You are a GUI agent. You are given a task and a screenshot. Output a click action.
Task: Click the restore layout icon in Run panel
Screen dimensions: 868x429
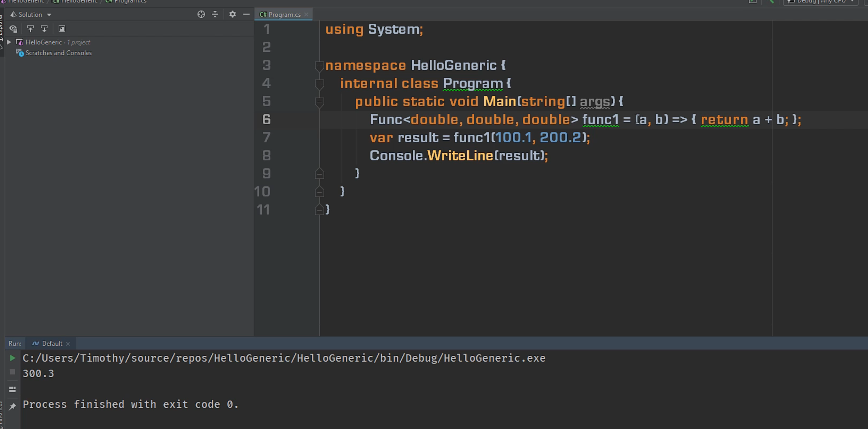[x=12, y=389]
